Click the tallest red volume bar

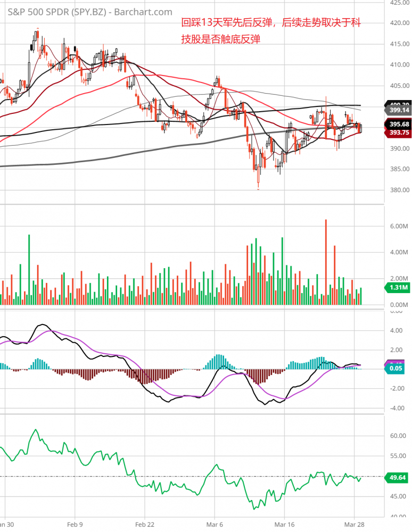[326, 261]
